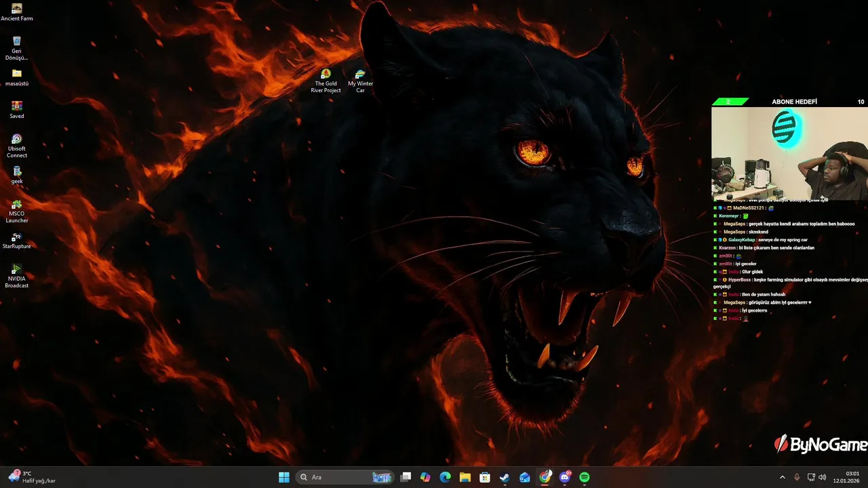868x488 pixels.
Task: Click the Ara search box in taskbar
Action: (x=345, y=477)
